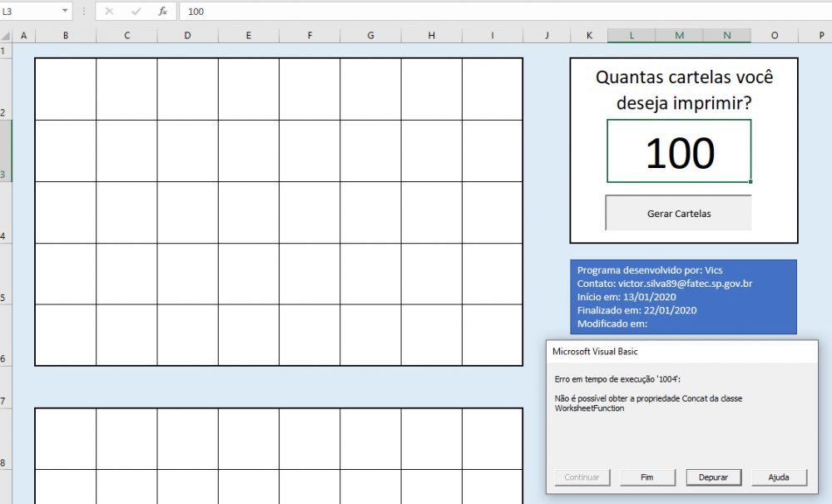Open the Name Box dropdown arrow
This screenshot has height=504, width=832.
(x=66, y=12)
